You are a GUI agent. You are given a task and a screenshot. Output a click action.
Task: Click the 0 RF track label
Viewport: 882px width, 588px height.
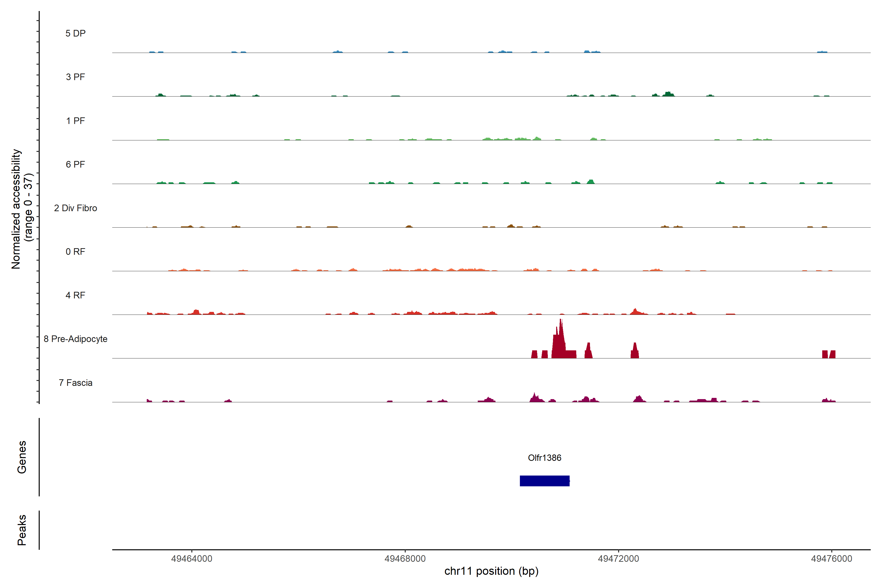click(x=75, y=252)
